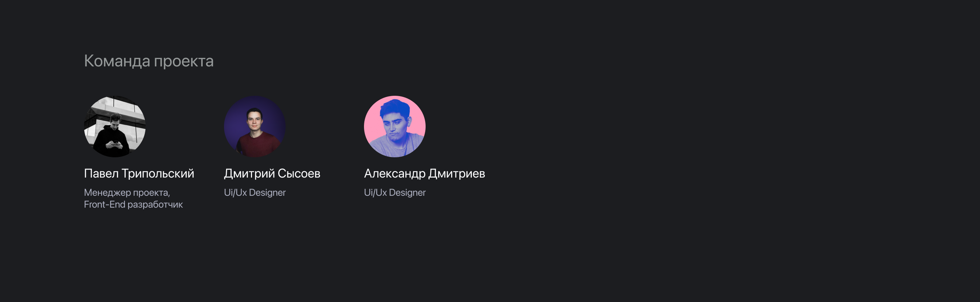This screenshot has height=302, width=980.
Task: Click the word "Менеджер" under Павел's name
Action: coord(108,193)
